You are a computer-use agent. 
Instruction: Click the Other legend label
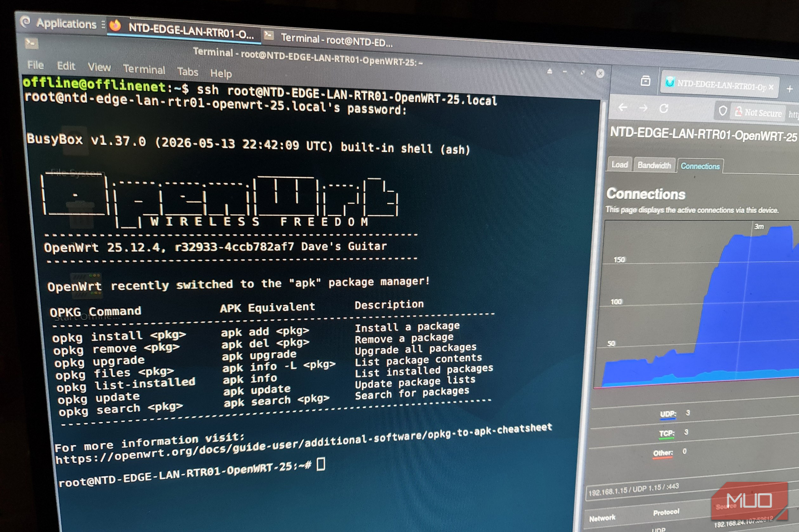click(663, 453)
